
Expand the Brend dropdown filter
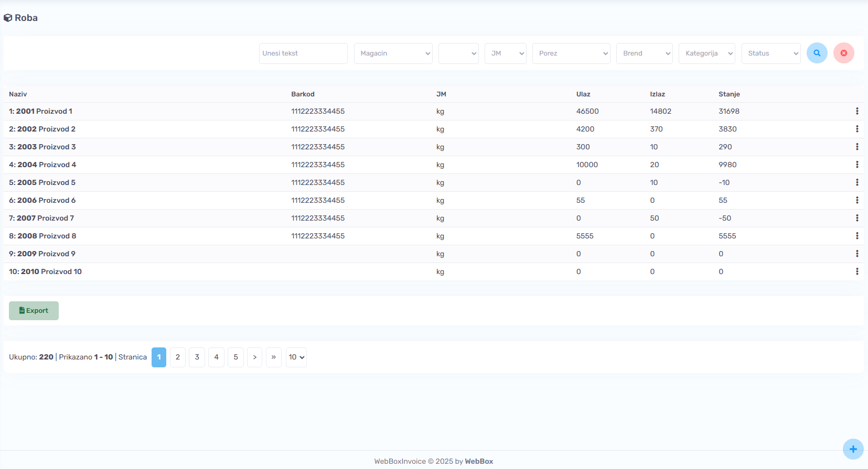(644, 53)
